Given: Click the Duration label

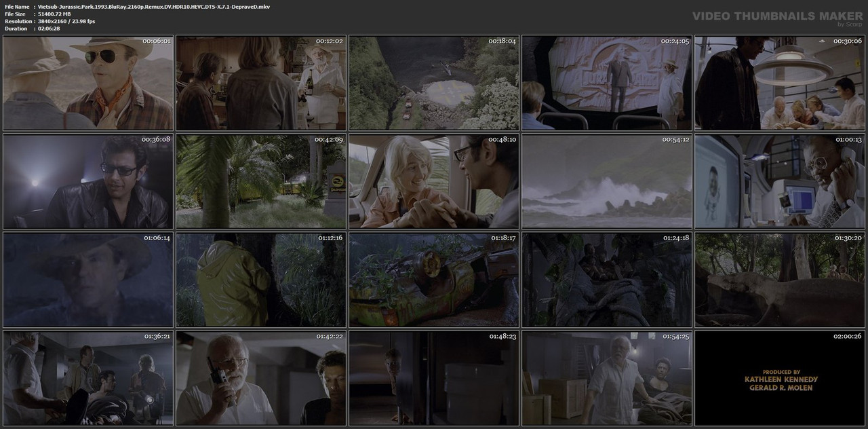Looking at the screenshot, I should click(x=16, y=29).
